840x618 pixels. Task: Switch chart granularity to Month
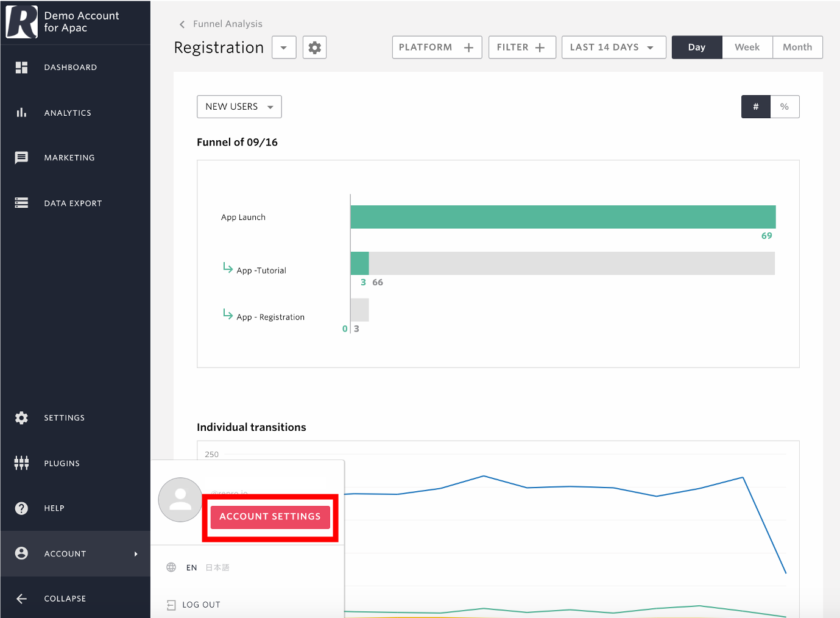797,47
